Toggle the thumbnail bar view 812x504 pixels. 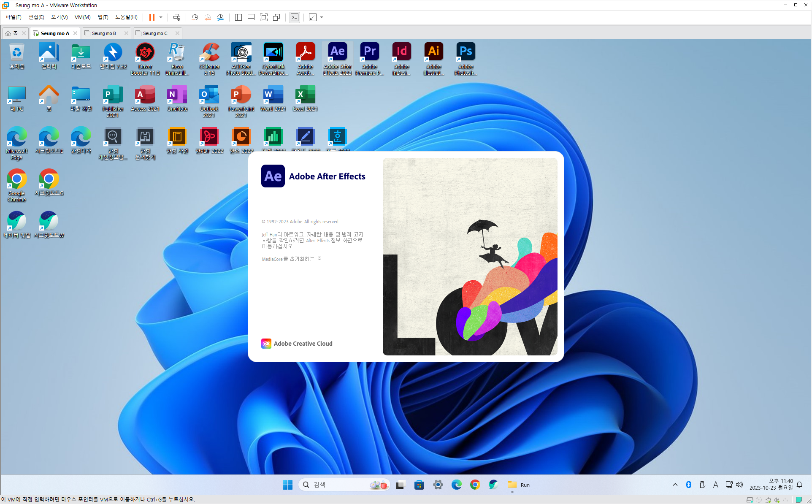pyautogui.click(x=251, y=17)
